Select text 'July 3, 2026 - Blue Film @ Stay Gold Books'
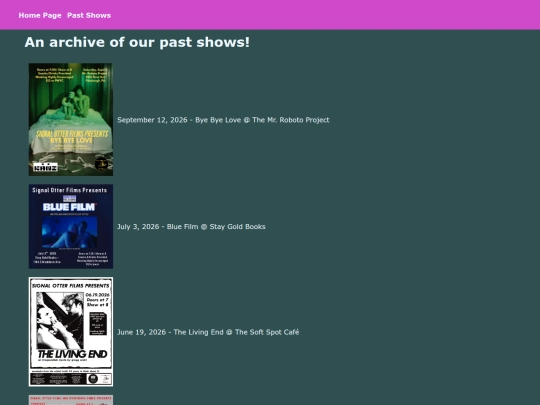Screen dimensions: 540x405 [191, 227]
